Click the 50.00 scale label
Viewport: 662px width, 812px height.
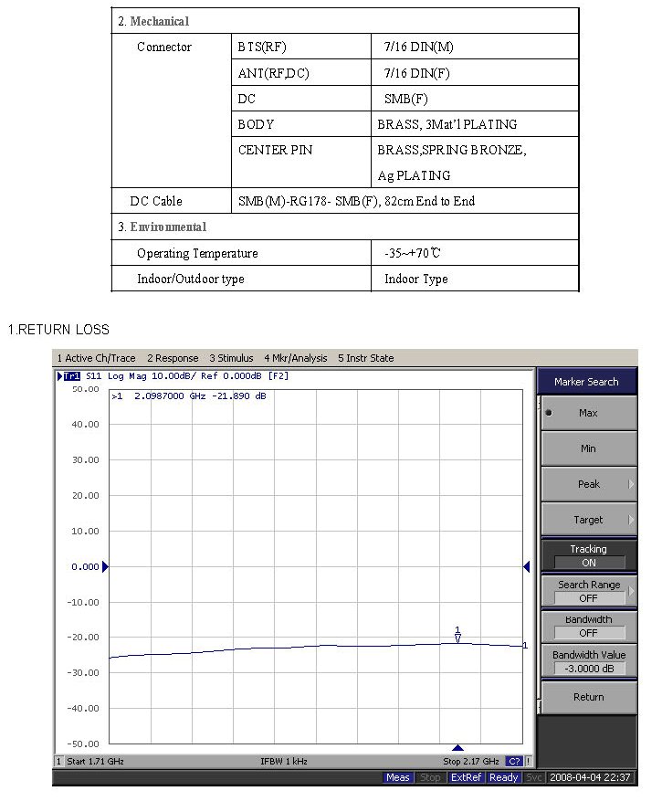tap(86, 389)
